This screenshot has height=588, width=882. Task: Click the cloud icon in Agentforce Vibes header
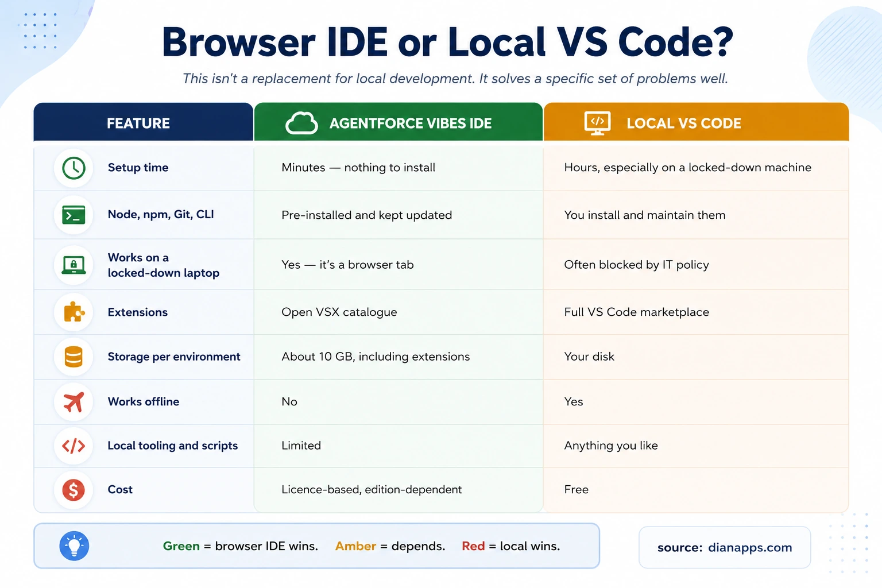[301, 123]
